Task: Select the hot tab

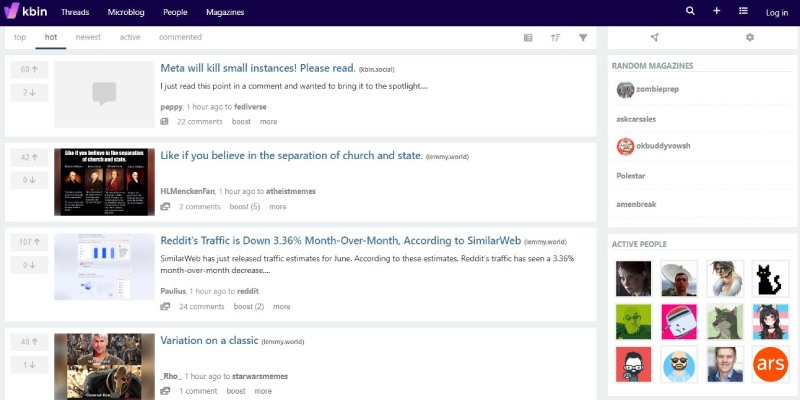Action: [x=51, y=37]
